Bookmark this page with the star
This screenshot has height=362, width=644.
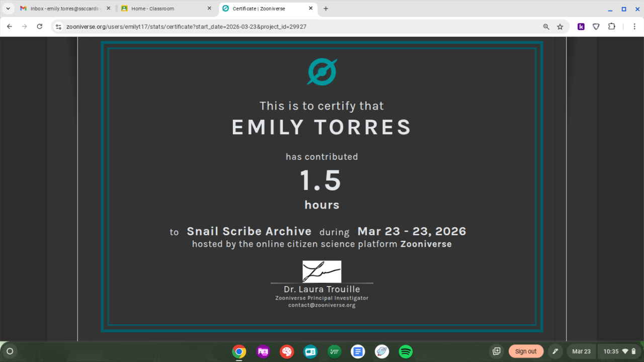[x=560, y=27]
